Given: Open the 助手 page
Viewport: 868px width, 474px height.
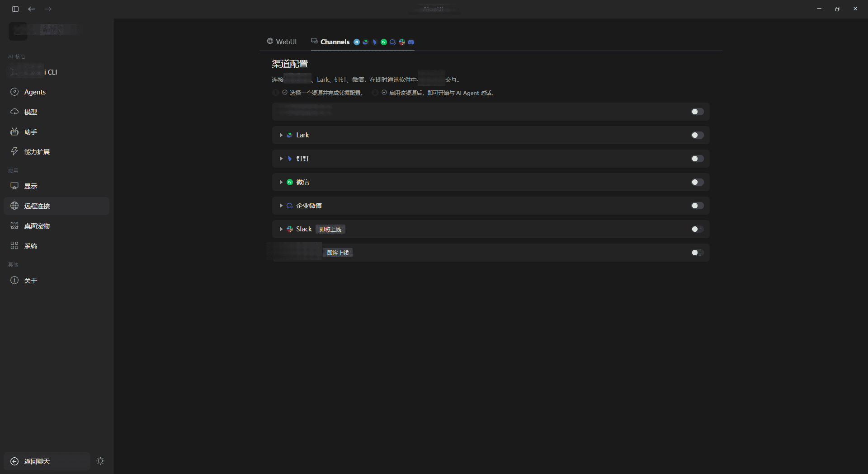Looking at the screenshot, I should [x=57, y=132].
